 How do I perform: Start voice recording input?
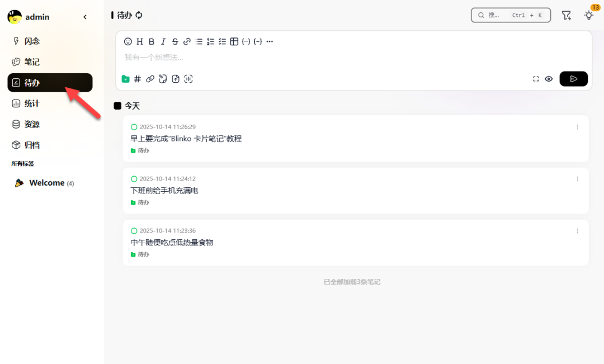tap(188, 79)
